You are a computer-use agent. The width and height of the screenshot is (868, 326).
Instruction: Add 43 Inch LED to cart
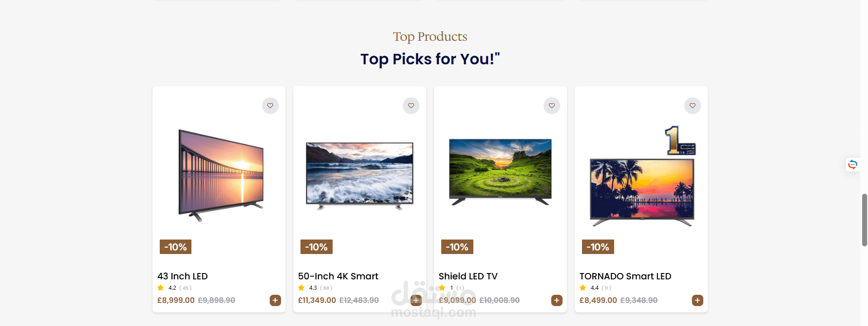275,300
